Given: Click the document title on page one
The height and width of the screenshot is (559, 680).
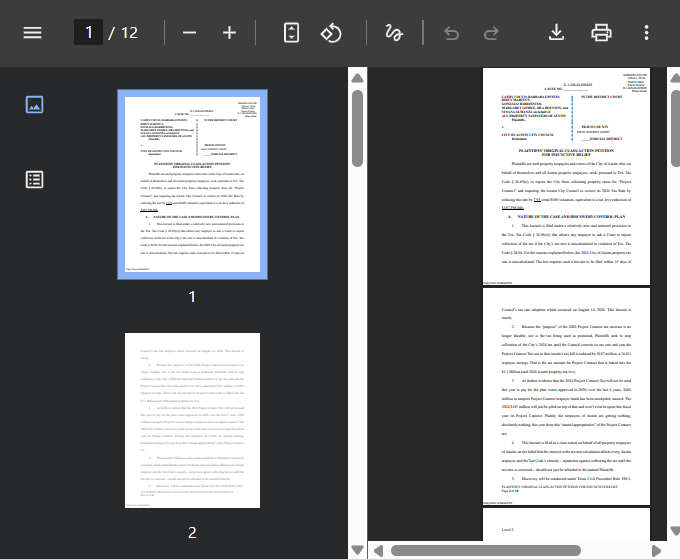Looking at the screenshot, I should point(566,152).
